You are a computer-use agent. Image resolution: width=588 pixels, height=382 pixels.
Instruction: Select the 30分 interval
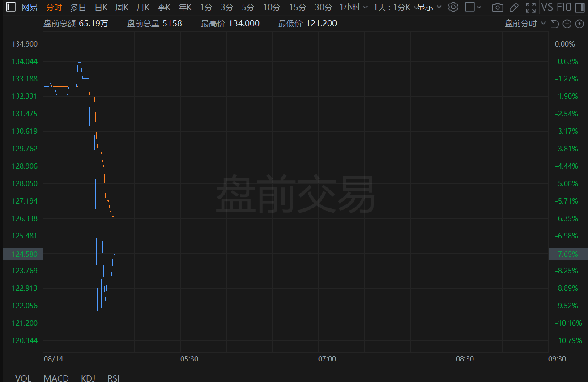point(324,7)
